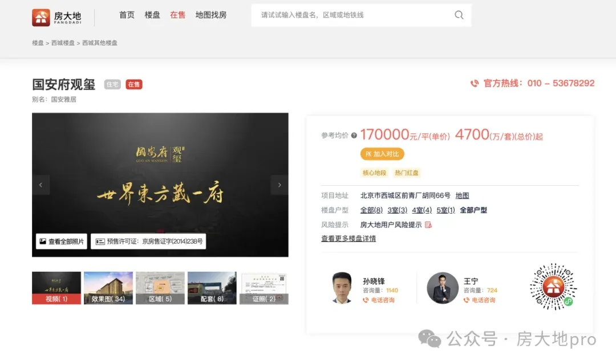Select 5室(1) floor plan filter
The image size is (616, 364).
(x=446, y=210)
